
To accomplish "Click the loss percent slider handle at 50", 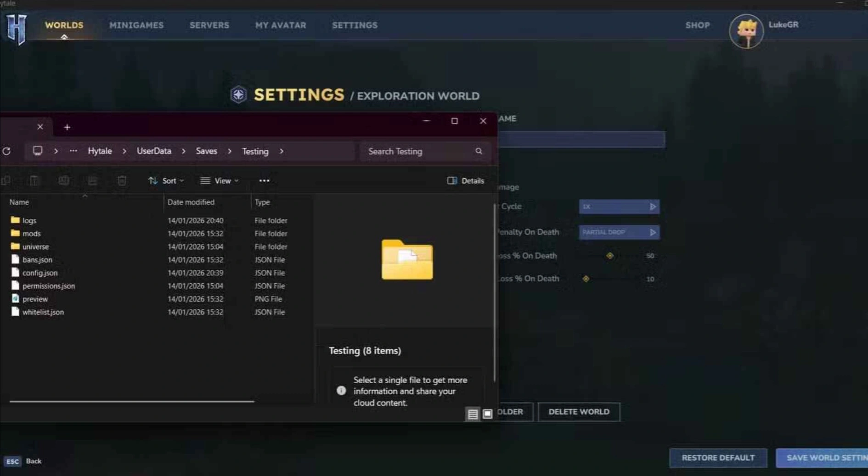I will point(610,256).
